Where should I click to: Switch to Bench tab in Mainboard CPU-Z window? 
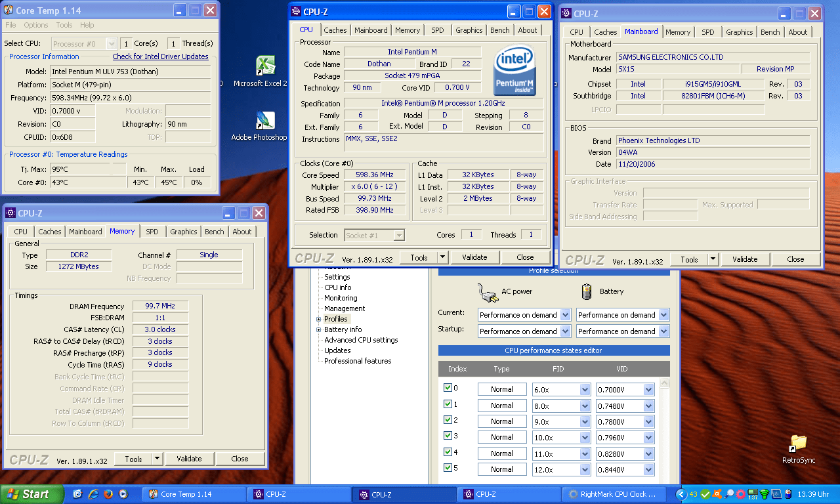(x=770, y=32)
